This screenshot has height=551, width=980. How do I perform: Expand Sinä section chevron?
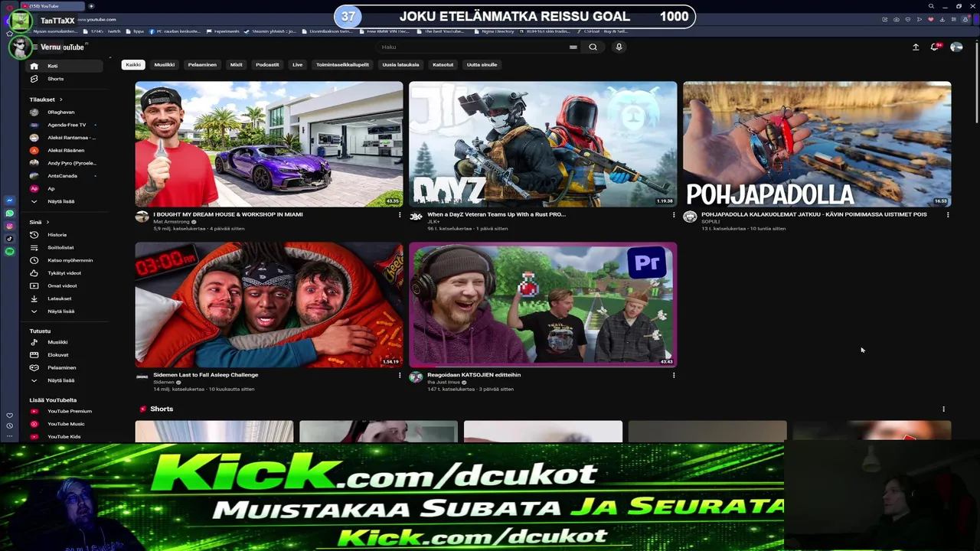point(47,222)
